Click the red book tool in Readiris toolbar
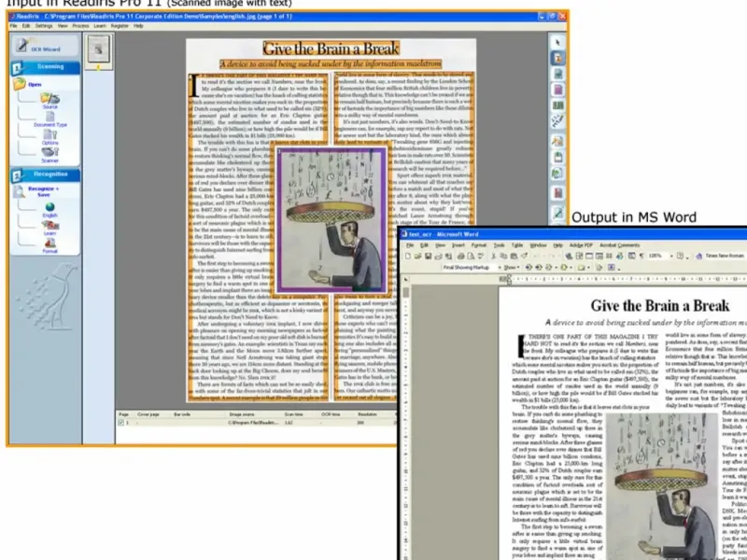The height and width of the screenshot is (560, 747). pos(557,193)
